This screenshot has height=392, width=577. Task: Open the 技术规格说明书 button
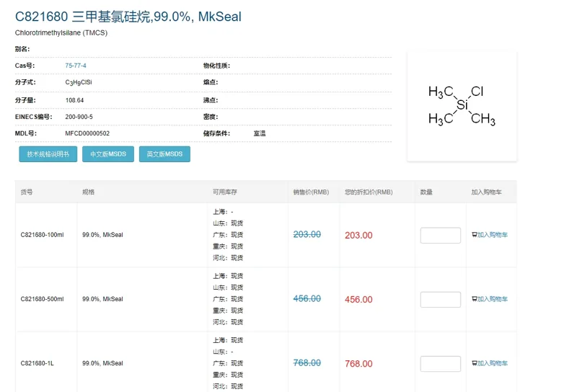tap(48, 154)
